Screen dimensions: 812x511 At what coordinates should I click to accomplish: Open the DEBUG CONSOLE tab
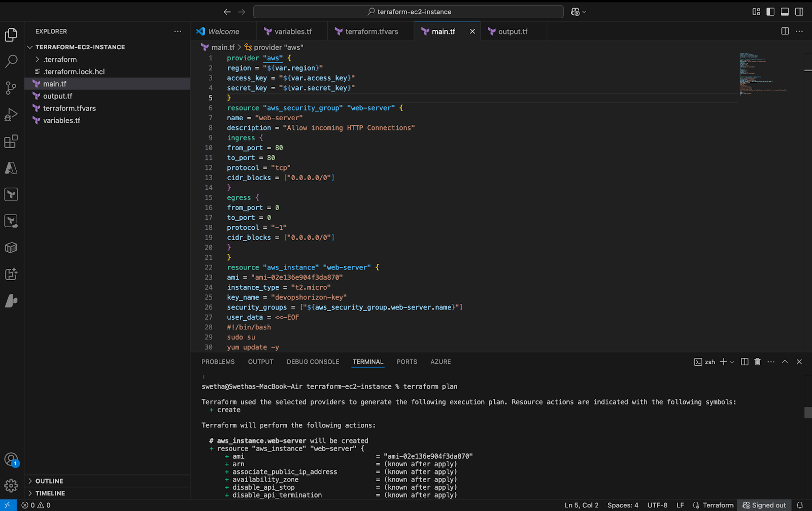[x=313, y=362]
